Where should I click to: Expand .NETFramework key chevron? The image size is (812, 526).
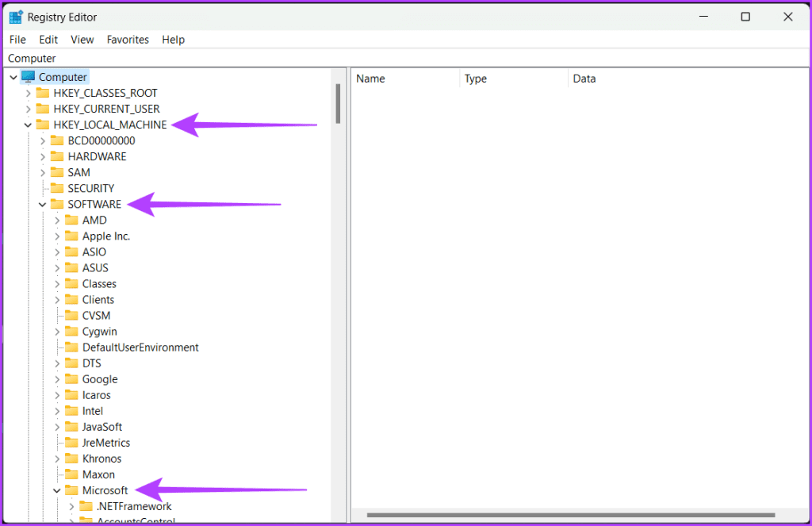click(x=72, y=506)
